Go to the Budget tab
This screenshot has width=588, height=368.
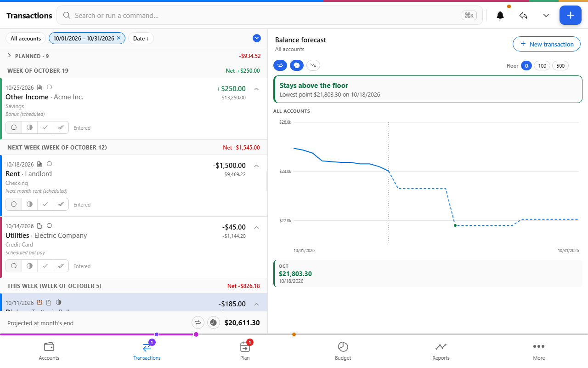click(343, 351)
